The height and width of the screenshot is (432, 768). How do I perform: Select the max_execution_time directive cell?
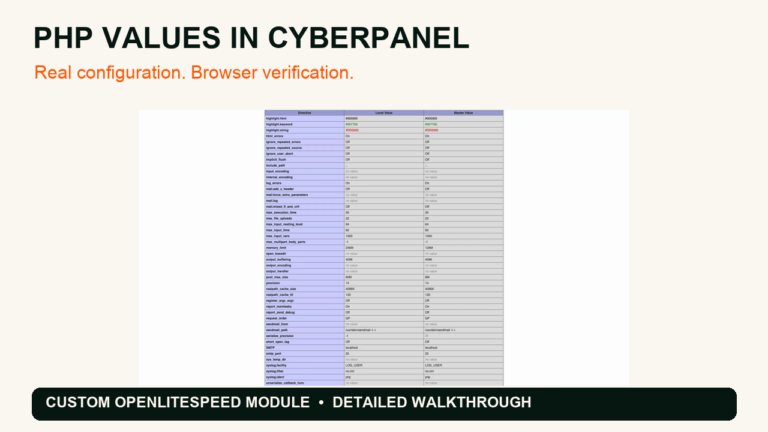305,213
